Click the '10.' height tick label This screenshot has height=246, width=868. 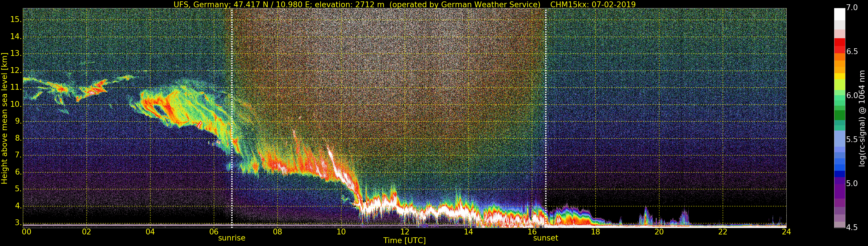point(16,104)
